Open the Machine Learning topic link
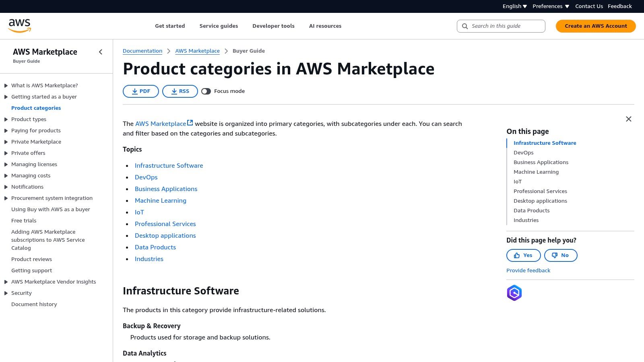The image size is (644, 362). [x=160, y=201]
